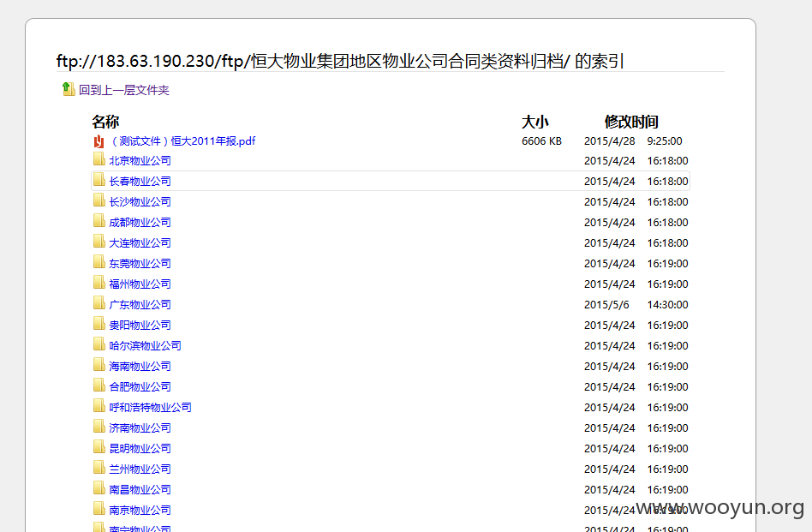The width and height of the screenshot is (812, 532).
Task: Select the 2015/4/24 date for 长春物业公司
Action: (x=610, y=182)
